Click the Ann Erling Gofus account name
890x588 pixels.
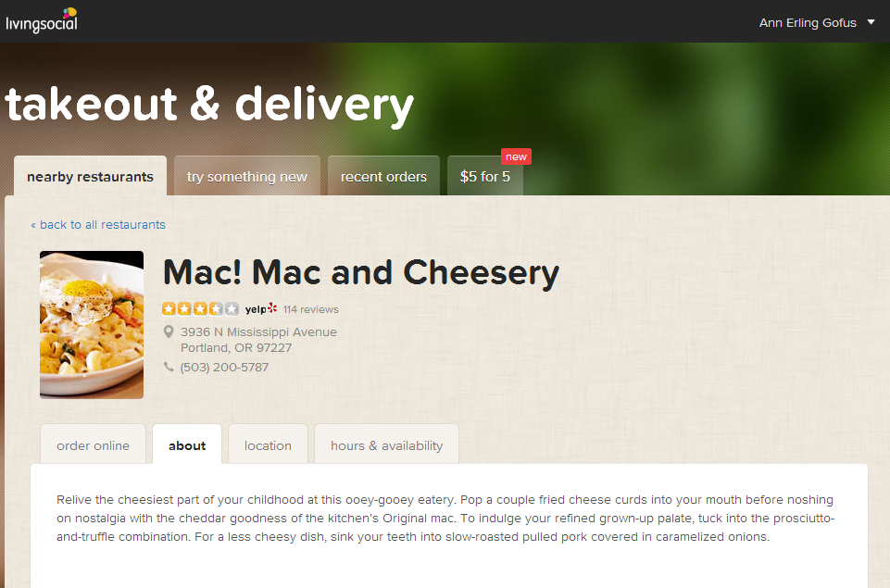click(x=808, y=23)
